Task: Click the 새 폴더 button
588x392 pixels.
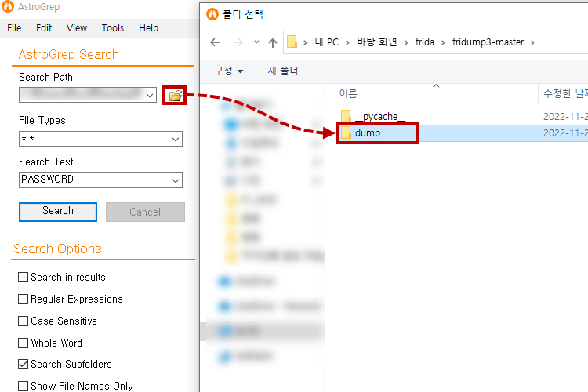Action: [x=283, y=71]
